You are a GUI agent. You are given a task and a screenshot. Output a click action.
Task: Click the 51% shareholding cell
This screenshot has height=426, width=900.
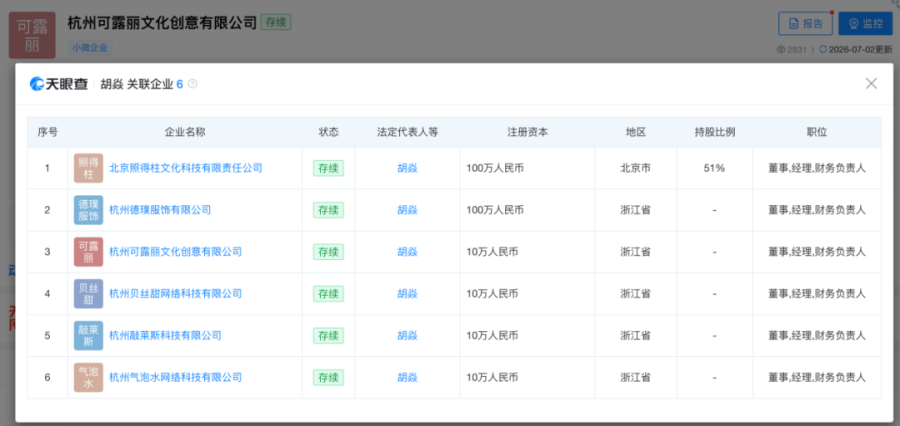[715, 168]
